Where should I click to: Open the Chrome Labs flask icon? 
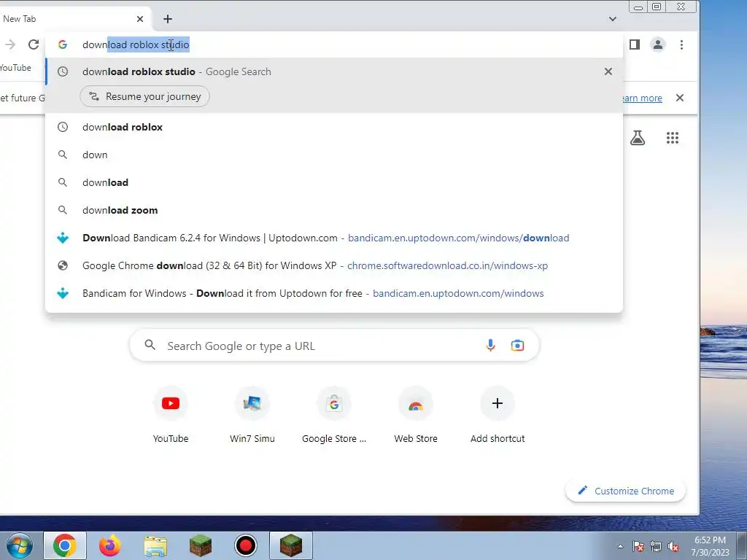click(x=638, y=138)
